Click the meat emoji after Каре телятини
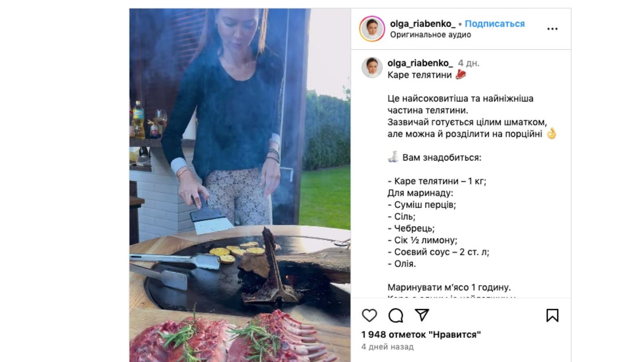This screenshot has height=362, width=644. point(461,75)
